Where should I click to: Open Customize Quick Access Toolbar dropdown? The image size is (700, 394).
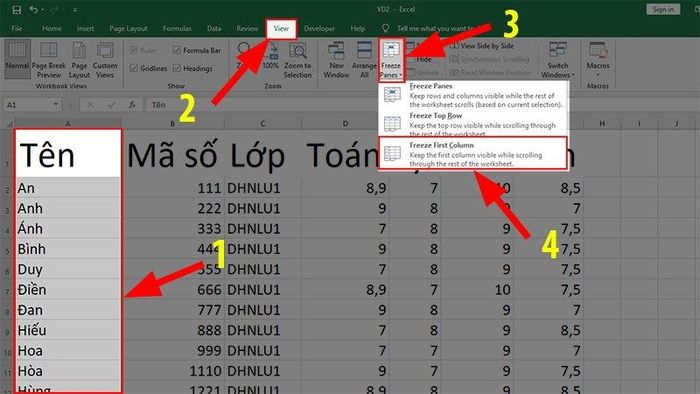coord(75,9)
